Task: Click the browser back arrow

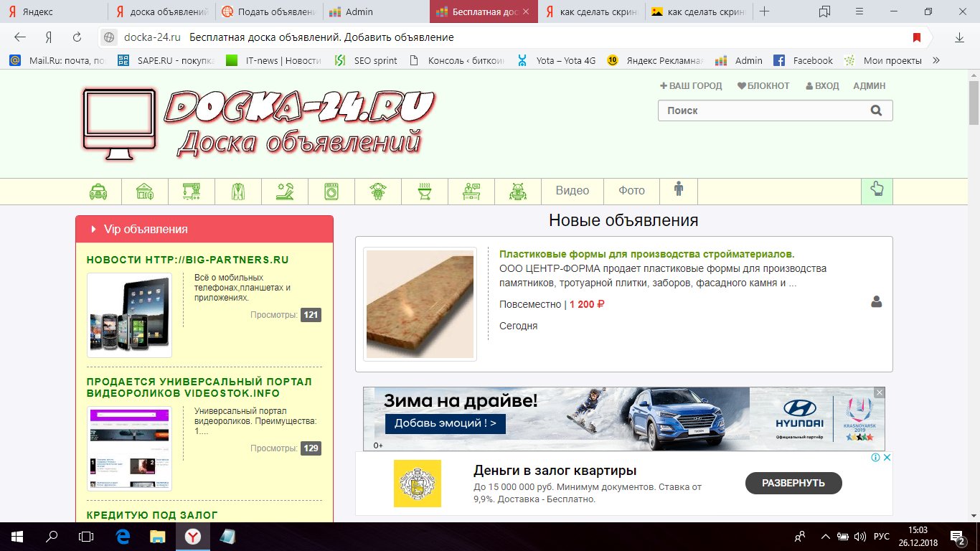Action: click(x=20, y=37)
